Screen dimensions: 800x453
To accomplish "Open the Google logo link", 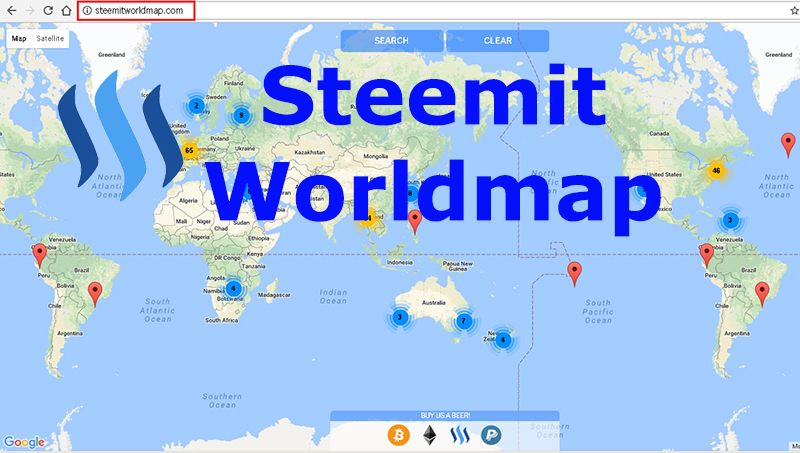I will 24,442.
